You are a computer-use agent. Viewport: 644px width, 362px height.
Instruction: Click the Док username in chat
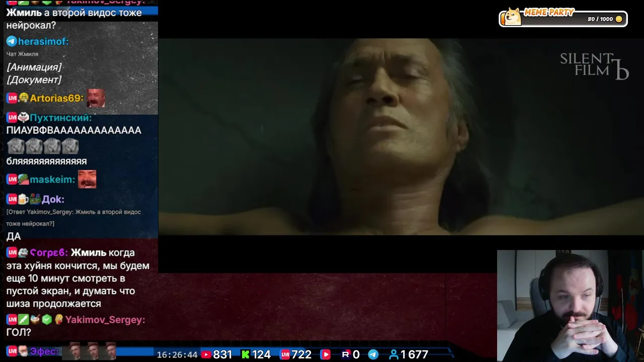tap(53, 199)
